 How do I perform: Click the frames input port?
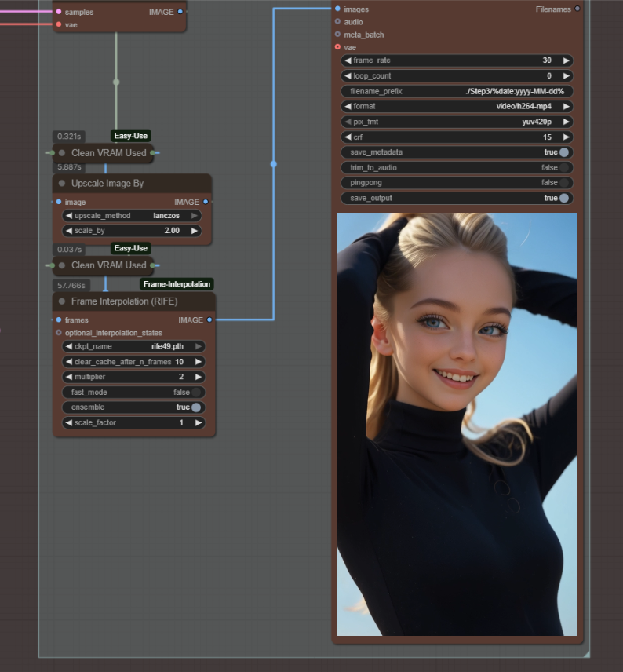coord(59,320)
